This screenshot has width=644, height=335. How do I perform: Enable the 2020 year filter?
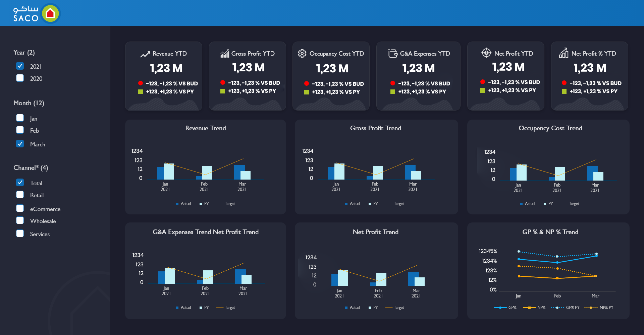point(20,78)
